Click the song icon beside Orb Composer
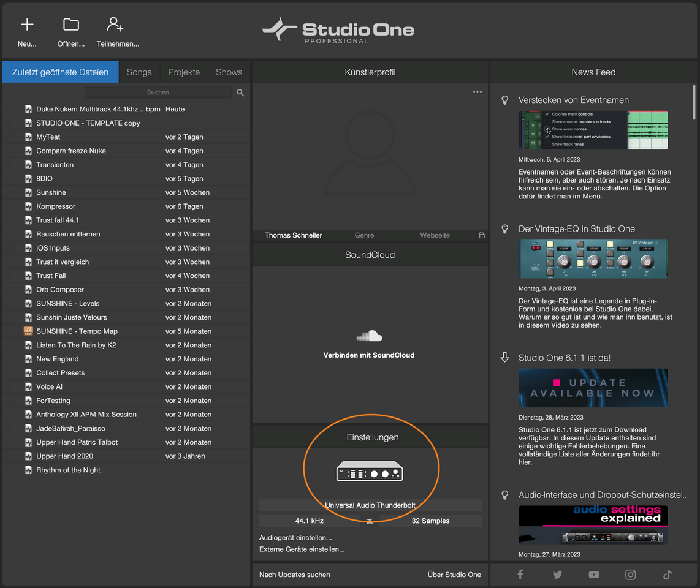This screenshot has width=700, height=588. click(x=28, y=290)
